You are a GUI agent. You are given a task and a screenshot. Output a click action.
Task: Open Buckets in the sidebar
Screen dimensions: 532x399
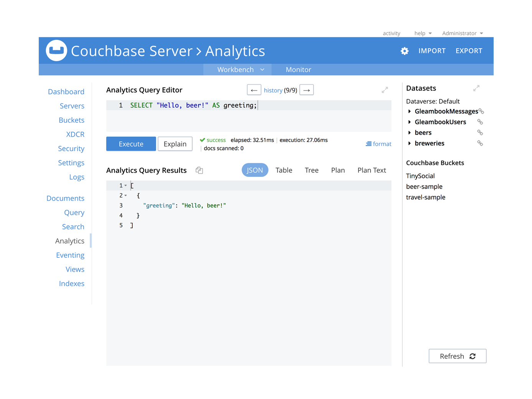(x=71, y=120)
